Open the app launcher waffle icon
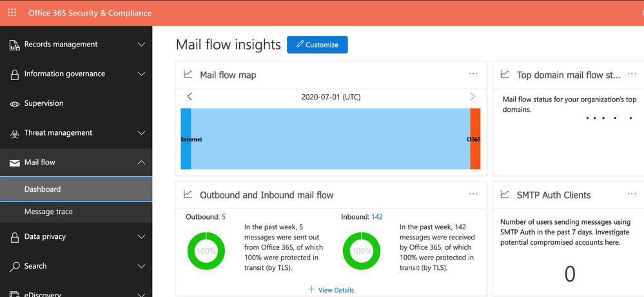The width and height of the screenshot is (644, 297). point(12,13)
